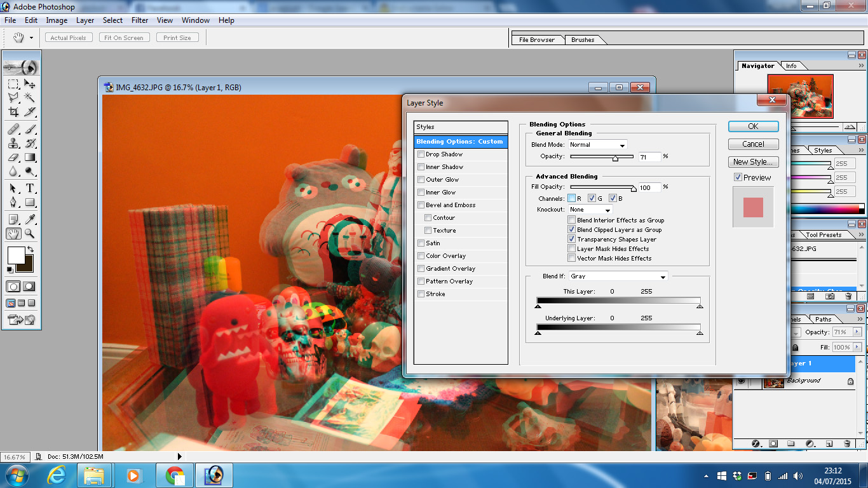The image size is (868, 488).
Task: Enable the Bevel and Emboss checkbox
Action: tap(421, 205)
